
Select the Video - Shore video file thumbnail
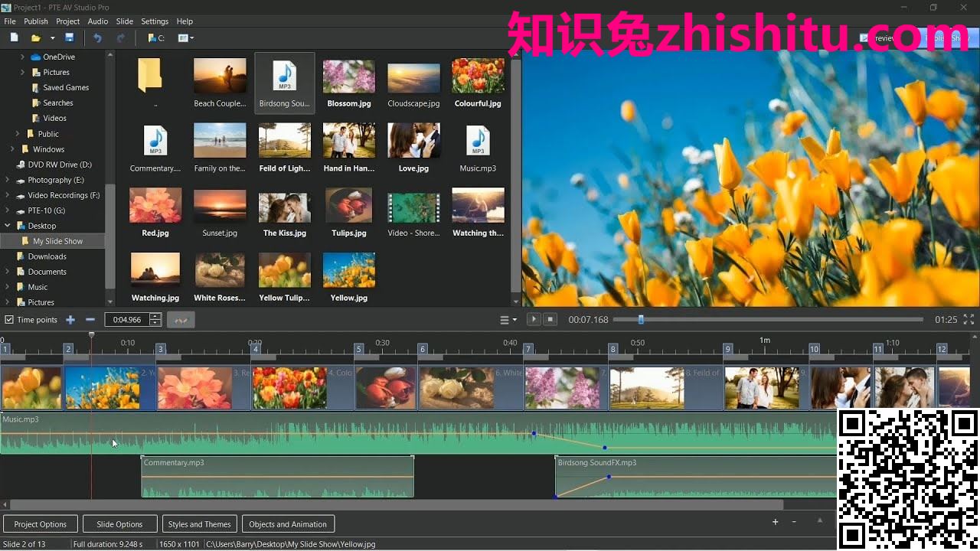click(413, 207)
